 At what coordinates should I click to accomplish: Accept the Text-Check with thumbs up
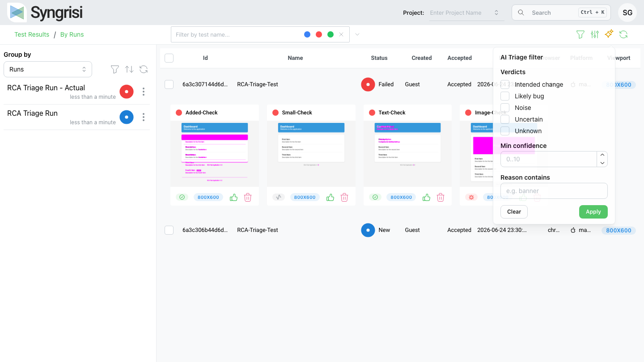click(x=426, y=197)
